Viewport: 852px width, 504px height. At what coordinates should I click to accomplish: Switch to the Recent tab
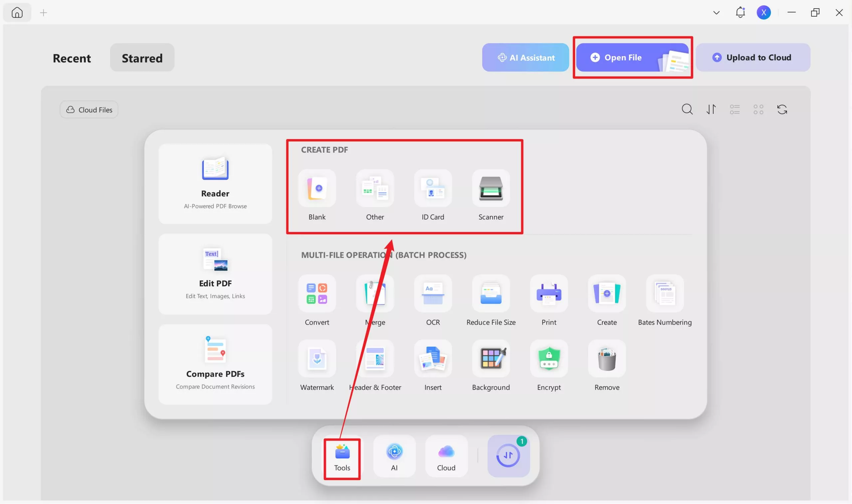[72, 58]
